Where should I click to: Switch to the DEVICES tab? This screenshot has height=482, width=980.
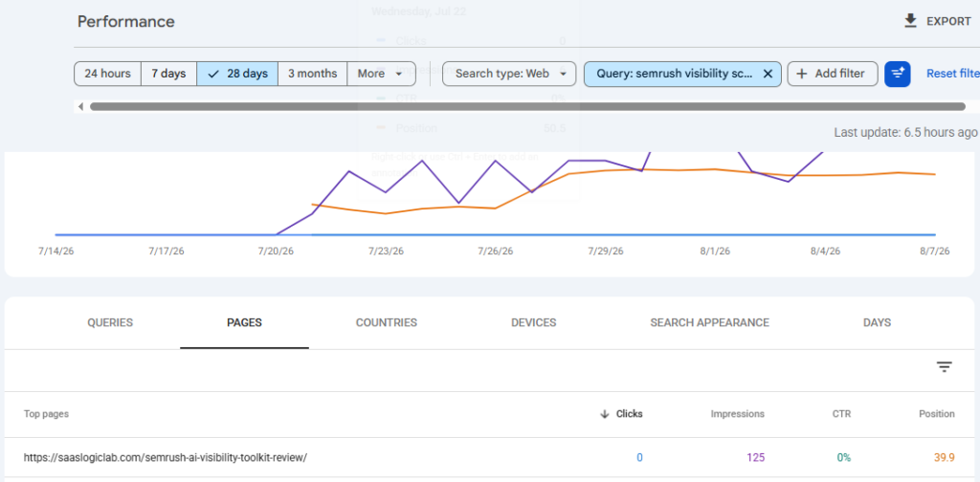[x=534, y=323]
